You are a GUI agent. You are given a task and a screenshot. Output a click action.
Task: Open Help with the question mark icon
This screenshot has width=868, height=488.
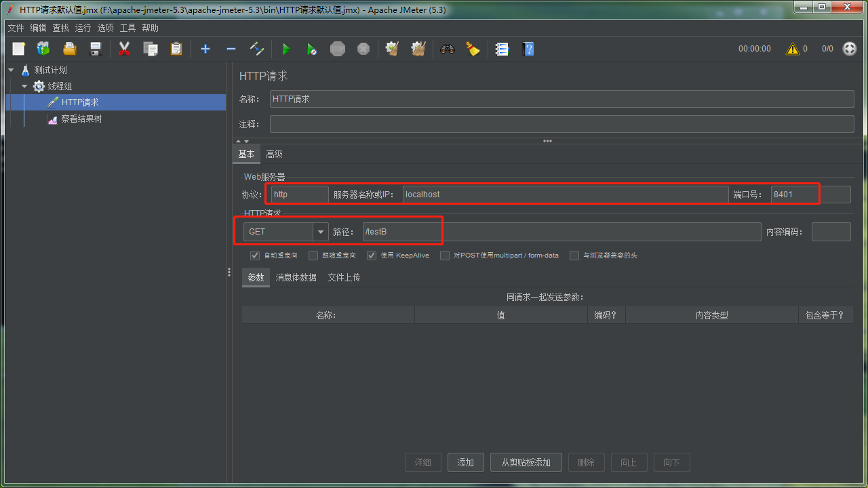528,49
